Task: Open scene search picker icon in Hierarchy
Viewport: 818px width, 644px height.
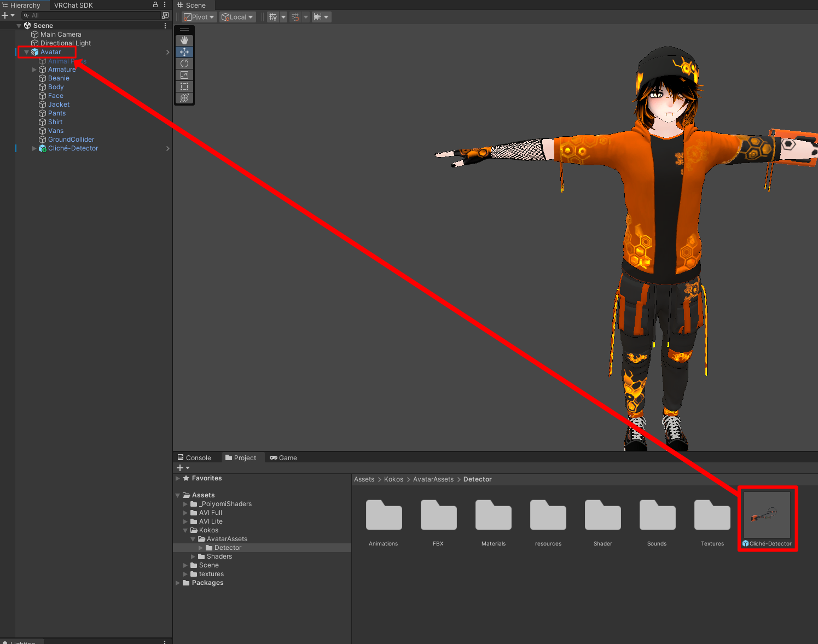Action: 165,15
